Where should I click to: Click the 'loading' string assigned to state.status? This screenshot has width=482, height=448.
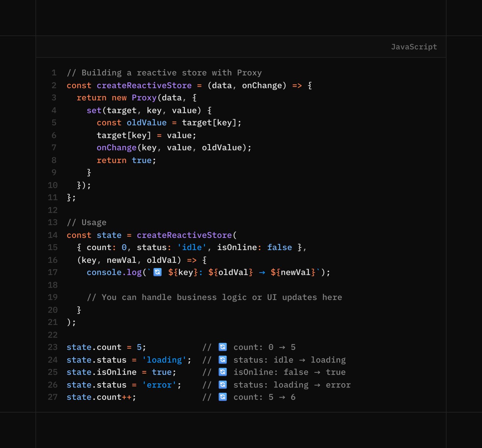click(x=164, y=360)
